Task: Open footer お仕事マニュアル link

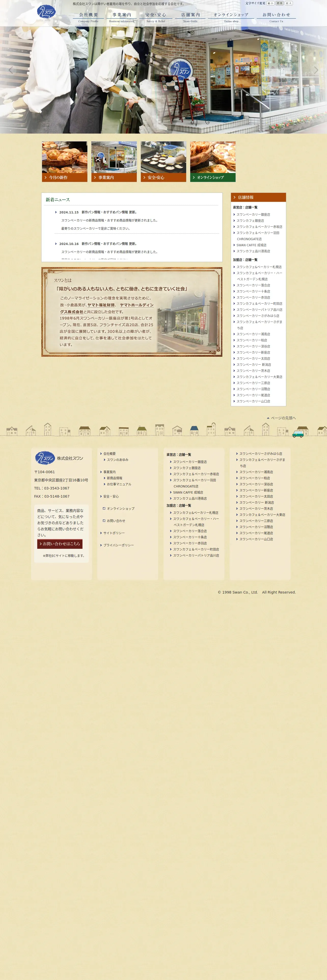Action: pos(119,484)
